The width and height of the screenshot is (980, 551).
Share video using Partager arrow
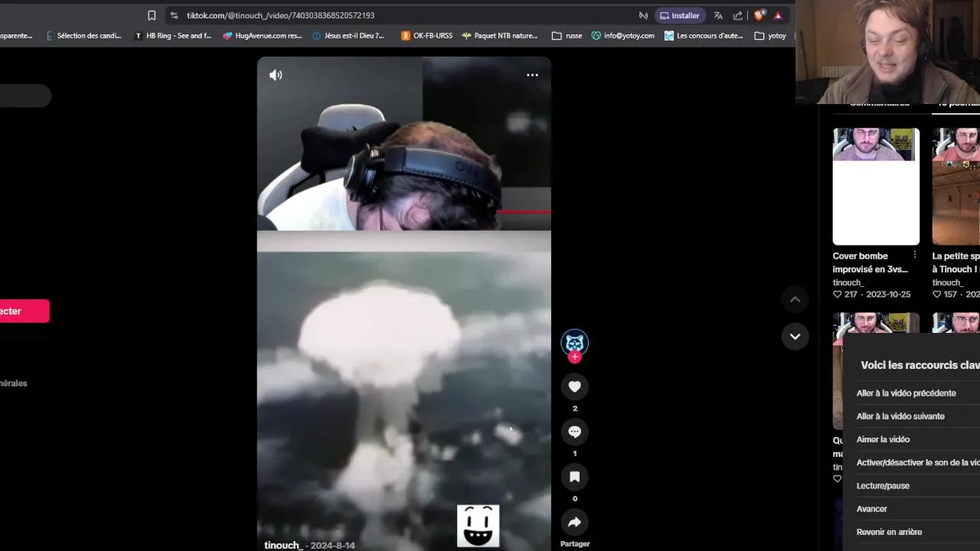point(574,522)
